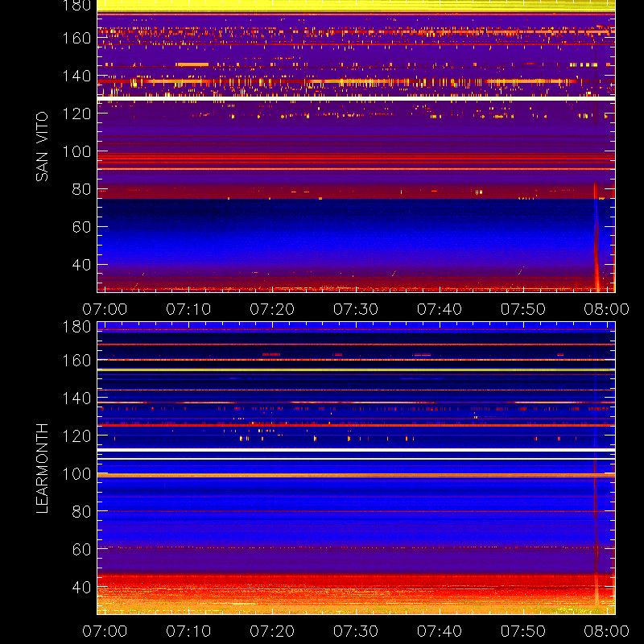Click 07:40 below the San Vito plot
The image size is (644, 644).
pyautogui.click(x=440, y=309)
